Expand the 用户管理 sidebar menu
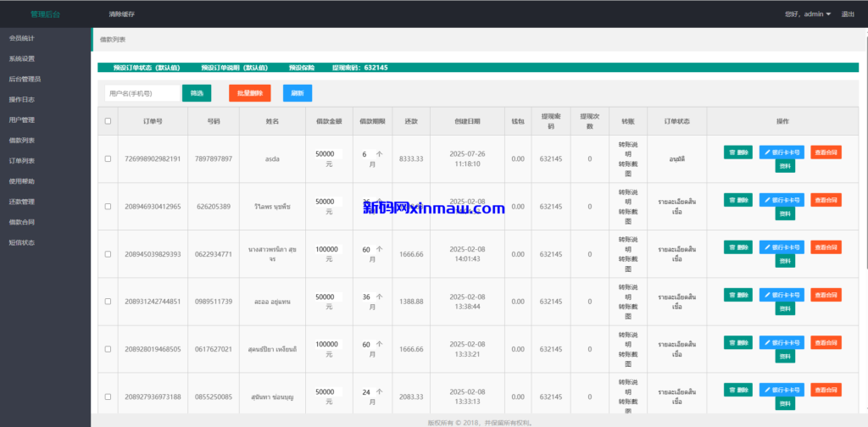This screenshot has width=868, height=427. 22,119
